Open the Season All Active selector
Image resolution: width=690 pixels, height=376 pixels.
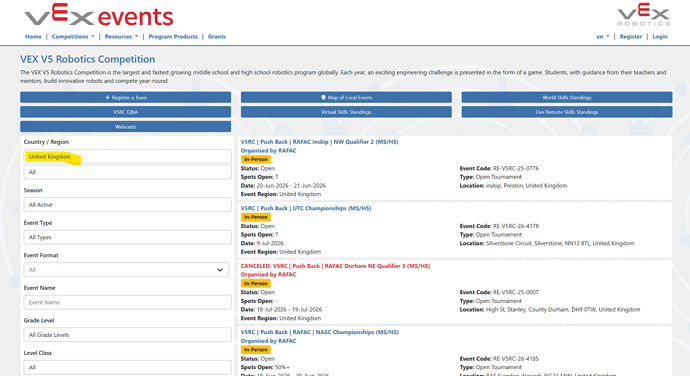click(127, 205)
